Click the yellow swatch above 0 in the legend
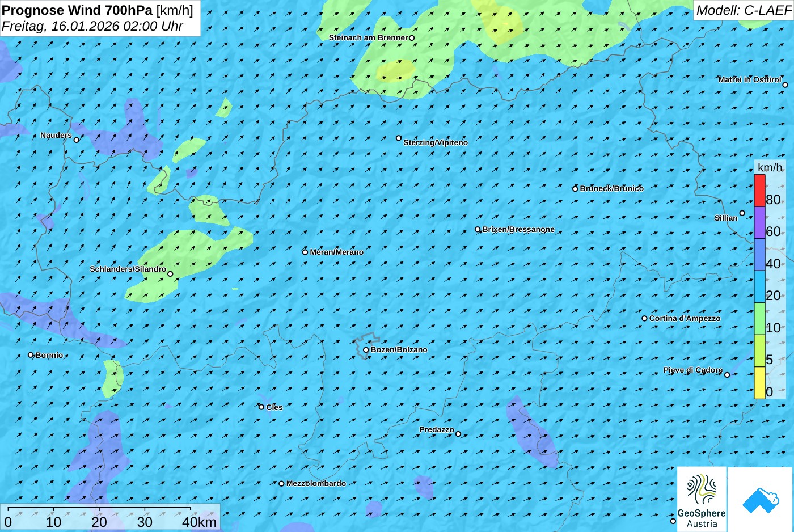This screenshot has width=794, height=532. click(x=759, y=383)
